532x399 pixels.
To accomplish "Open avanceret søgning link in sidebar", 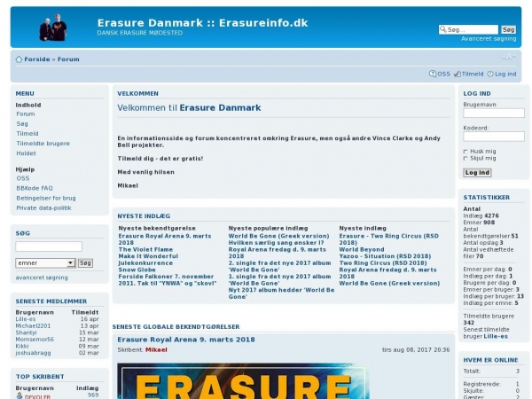I will click(42, 278).
